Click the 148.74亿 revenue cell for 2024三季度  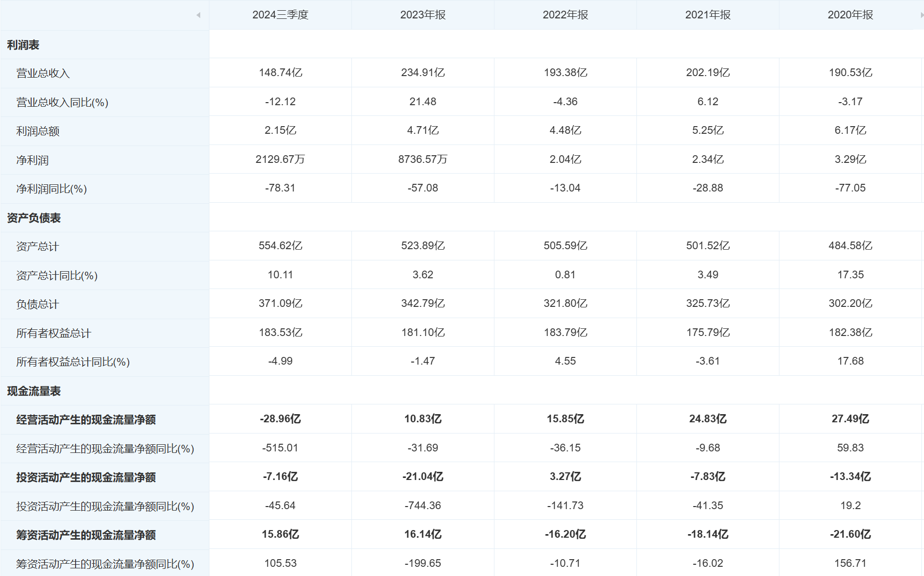click(x=280, y=73)
